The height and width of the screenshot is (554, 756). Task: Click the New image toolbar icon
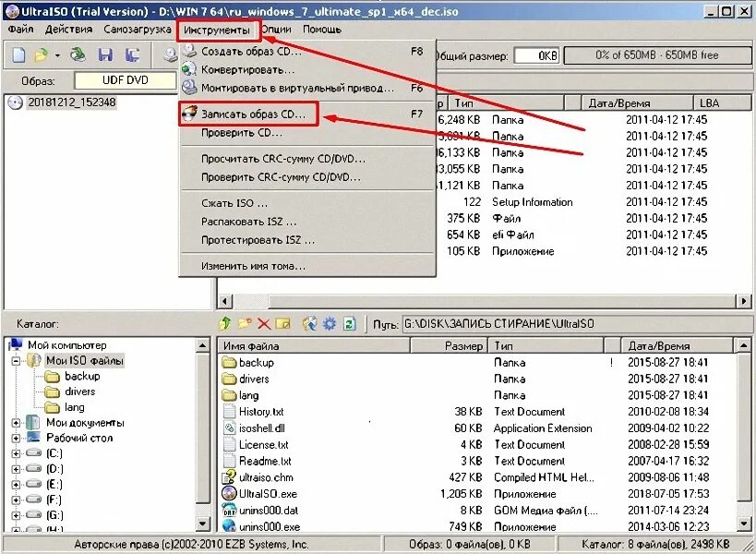click(18, 55)
